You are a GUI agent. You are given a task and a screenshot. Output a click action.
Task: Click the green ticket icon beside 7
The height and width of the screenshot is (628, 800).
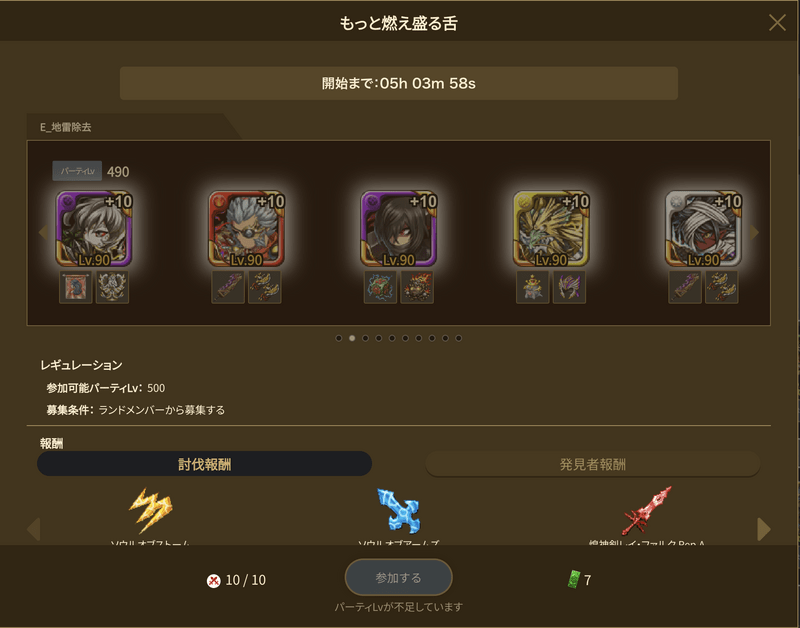(x=574, y=580)
